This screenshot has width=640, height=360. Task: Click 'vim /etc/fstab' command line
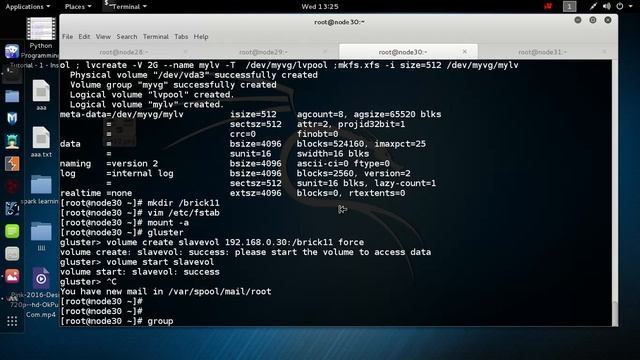(x=140, y=213)
